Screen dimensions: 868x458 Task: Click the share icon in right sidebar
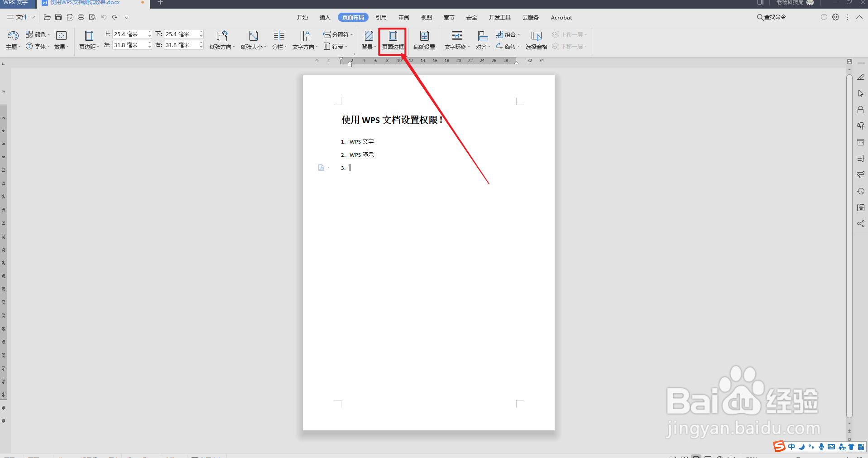pyautogui.click(x=861, y=224)
